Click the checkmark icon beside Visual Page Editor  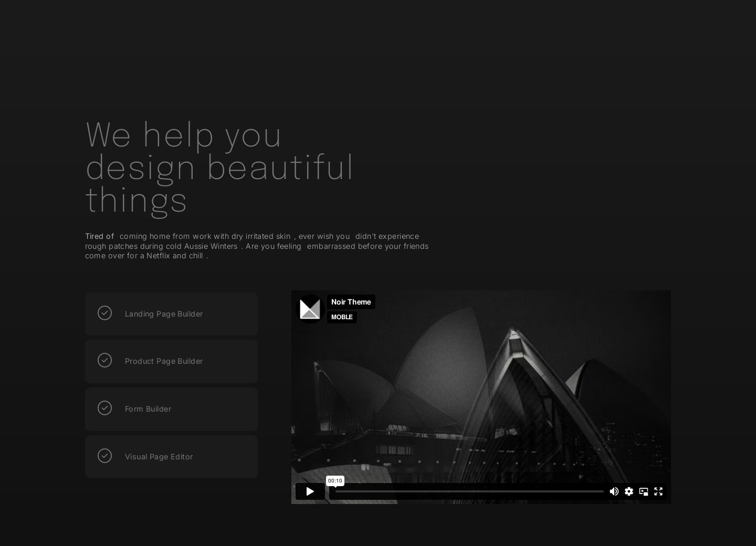tap(104, 456)
